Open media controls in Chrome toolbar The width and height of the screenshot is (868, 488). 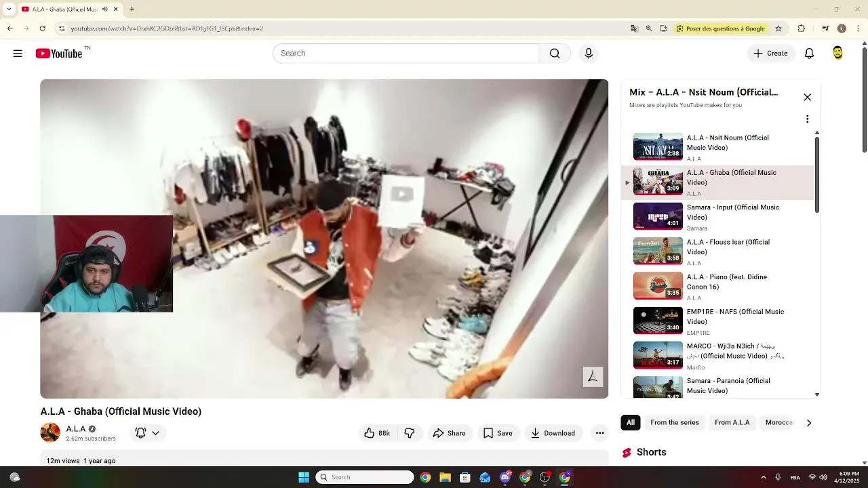click(825, 28)
